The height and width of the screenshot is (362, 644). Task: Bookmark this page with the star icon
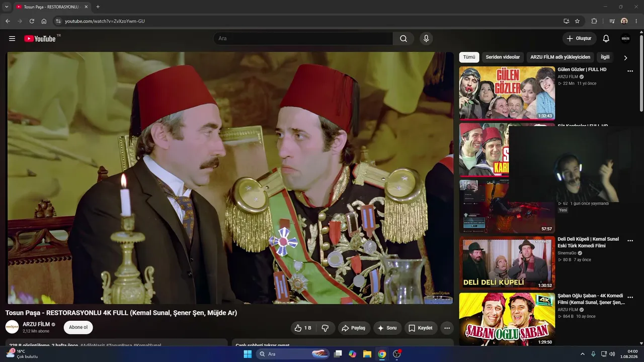click(578, 21)
